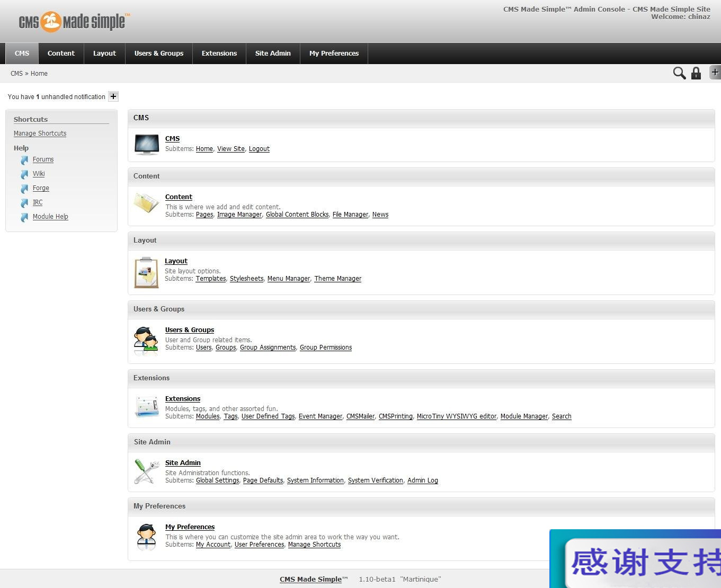Open the Forge help link

tap(41, 188)
